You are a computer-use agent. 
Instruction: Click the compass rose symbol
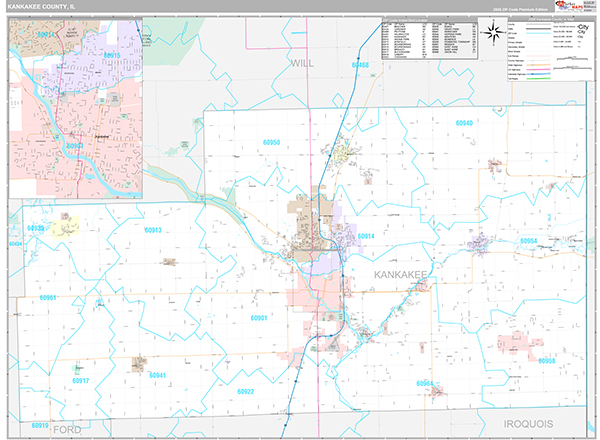[493, 33]
